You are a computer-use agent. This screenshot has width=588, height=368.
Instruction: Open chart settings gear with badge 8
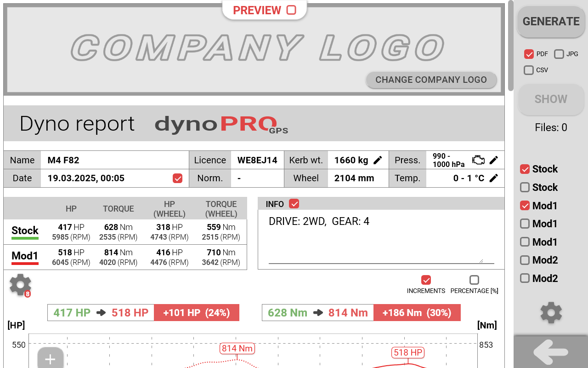[x=21, y=285]
